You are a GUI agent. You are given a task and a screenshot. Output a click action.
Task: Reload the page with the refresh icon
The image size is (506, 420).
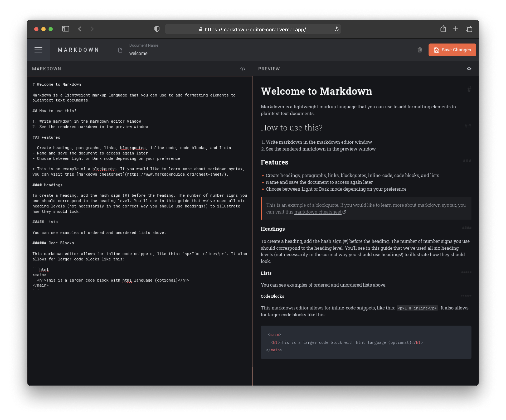click(336, 29)
